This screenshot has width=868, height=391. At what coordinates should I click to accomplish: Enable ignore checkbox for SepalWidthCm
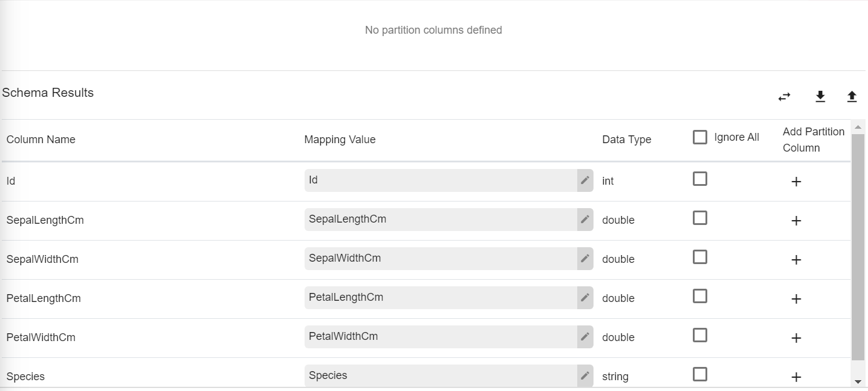click(699, 257)
